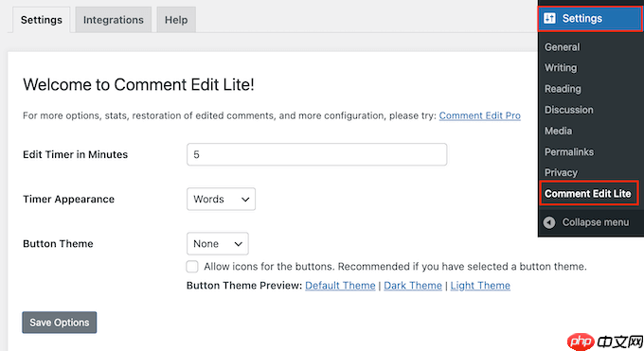Viewport: 644px width, 351px height.
Task: Open the Button Theme None dropdown
Action: coord(217,244)
